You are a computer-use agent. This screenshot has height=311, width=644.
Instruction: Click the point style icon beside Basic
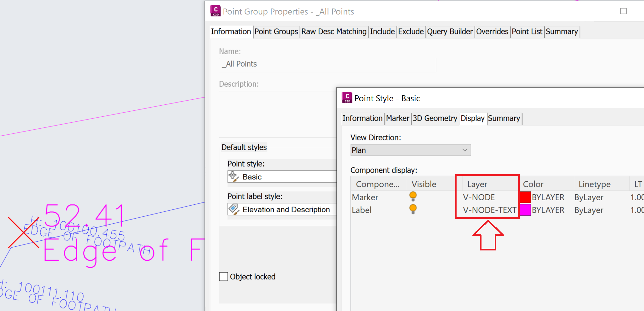pyautogui.click(x=233, y=176)
